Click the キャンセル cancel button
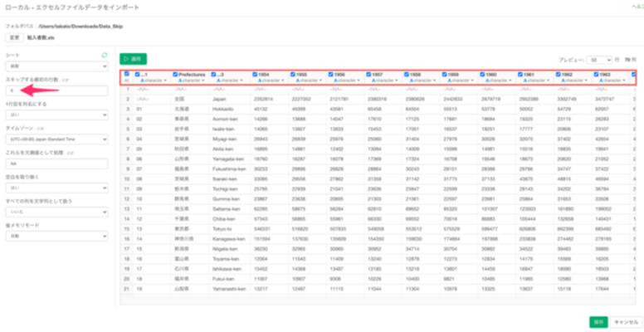The image size is (644, 332). click(624, 320)
